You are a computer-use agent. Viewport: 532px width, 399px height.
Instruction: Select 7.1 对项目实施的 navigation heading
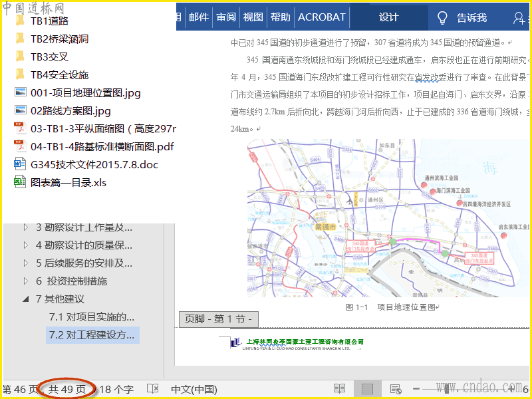tap(92, 317)
